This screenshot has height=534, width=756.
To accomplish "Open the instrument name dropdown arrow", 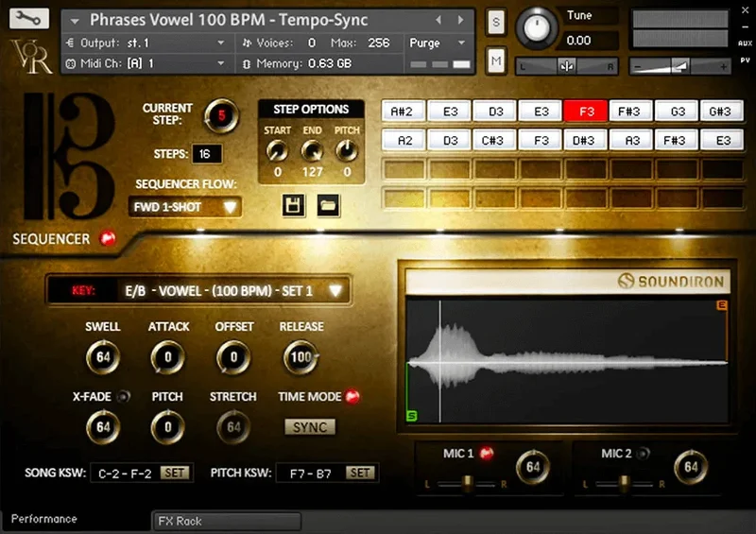I will pyautogui.click(x=75, y=21).
